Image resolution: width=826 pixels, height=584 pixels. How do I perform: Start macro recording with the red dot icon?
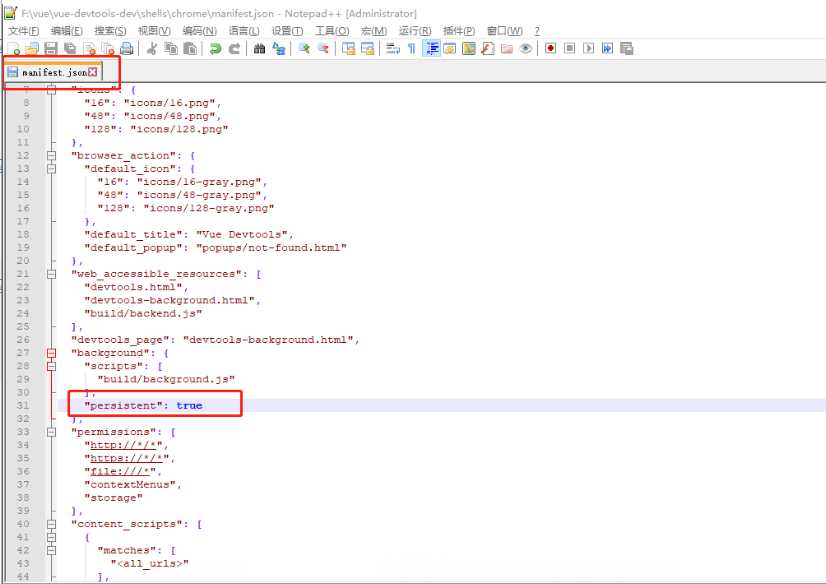coord(550,49)
